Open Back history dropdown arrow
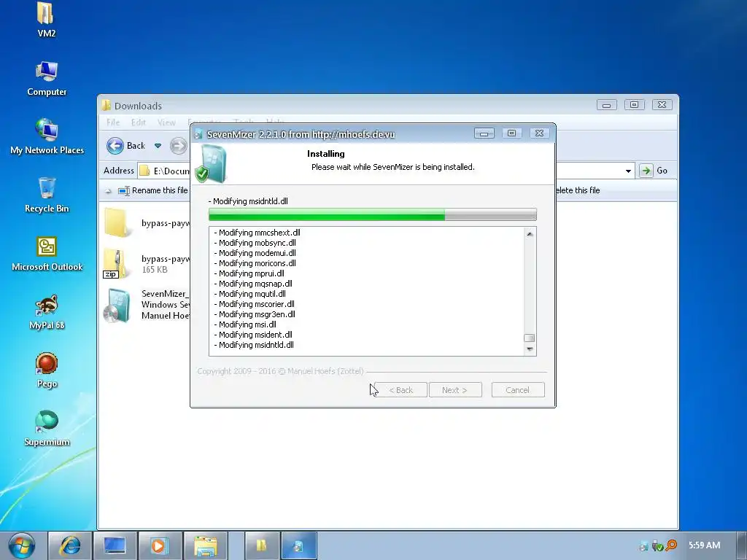This screenshot has height=560, width=747. click(158, 146)
